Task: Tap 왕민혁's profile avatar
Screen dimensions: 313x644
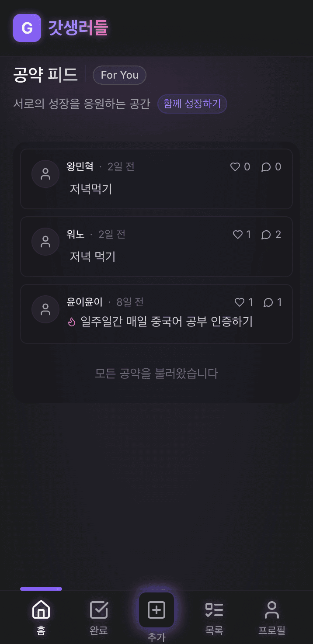Action: click(45, 173)
